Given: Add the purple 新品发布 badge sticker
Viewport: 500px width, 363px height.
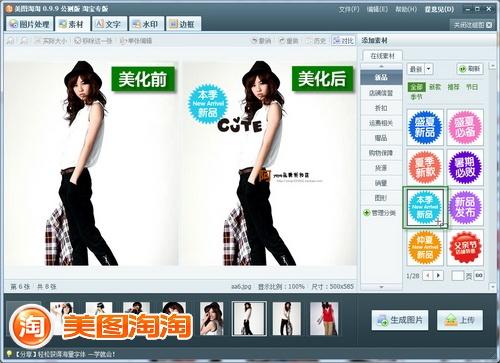Looking at the screenshot, I should (465, 207).
